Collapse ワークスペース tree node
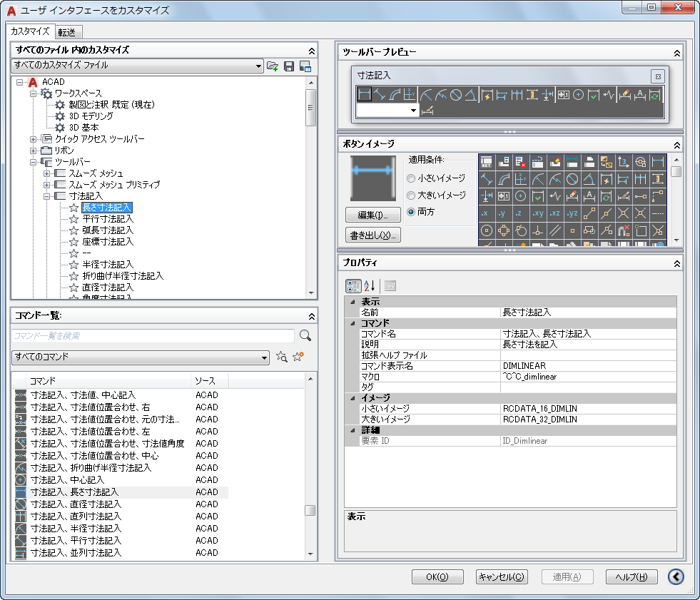The width and height of the screenshot is (700, 600). click(x=33, y=93)
